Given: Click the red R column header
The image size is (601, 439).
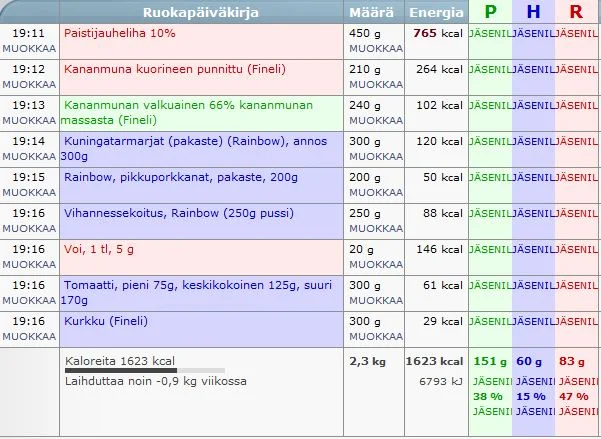Looking at the screenshot, I should [576, 13].
